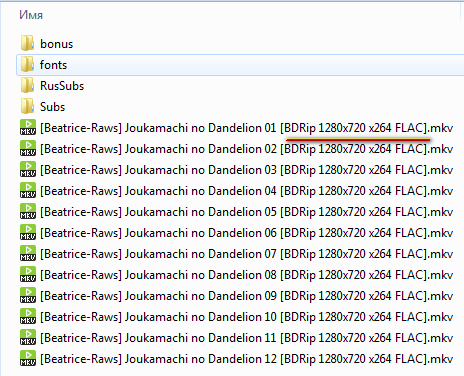Click MKV icon of Dandelion 03 file
This screenshot has height=376, width=464.
(x=28, y=170)
